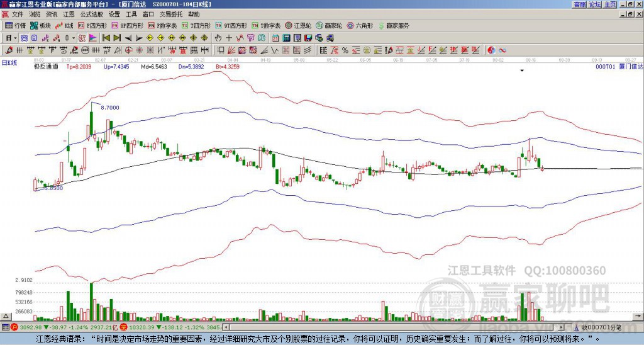644x345 pixels.
Task: Select the red pencil drawing tool
Action: click(8, 50)
